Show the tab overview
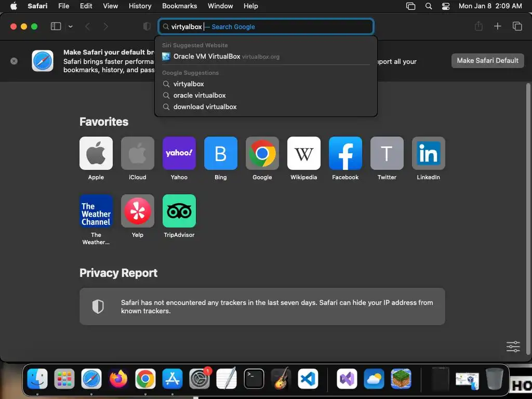This screenshot has width=532, height=399. click(x=517, y=26)
